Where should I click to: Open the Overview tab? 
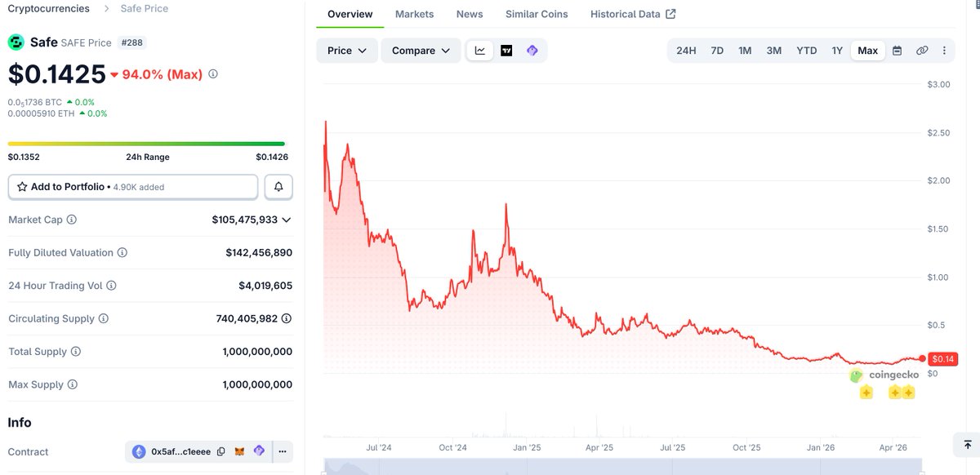(350, 14)
